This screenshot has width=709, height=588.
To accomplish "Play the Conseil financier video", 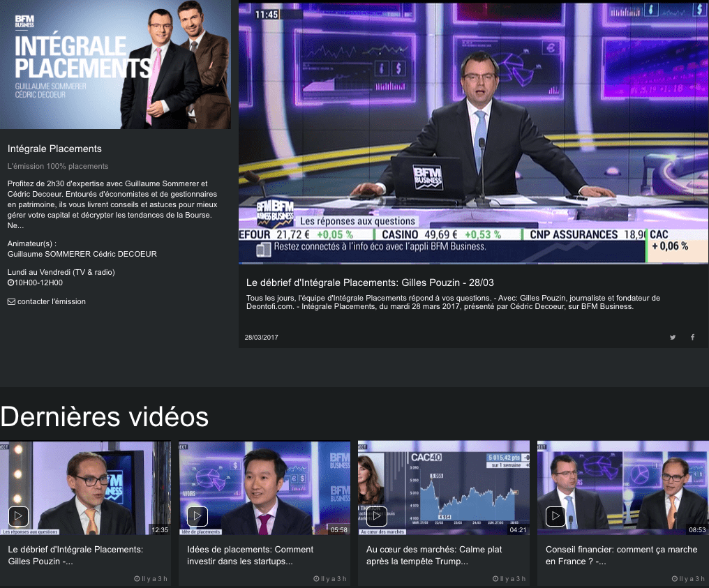I will click(555, 515).
